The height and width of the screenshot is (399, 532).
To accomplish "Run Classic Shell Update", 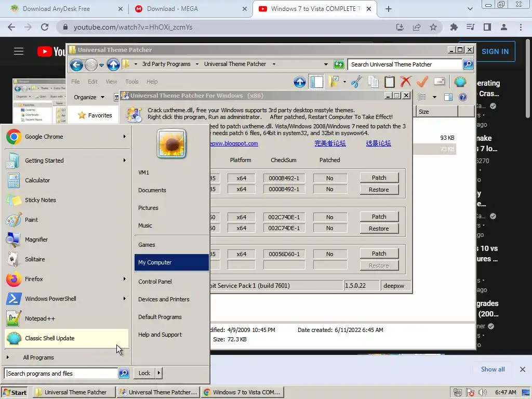I will 67,338.
